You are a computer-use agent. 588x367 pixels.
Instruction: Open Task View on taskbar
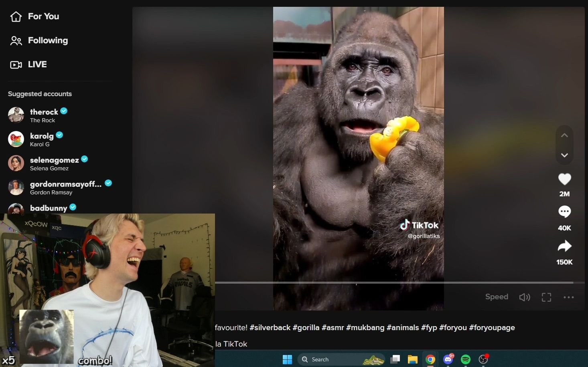(x=395, y=359)
